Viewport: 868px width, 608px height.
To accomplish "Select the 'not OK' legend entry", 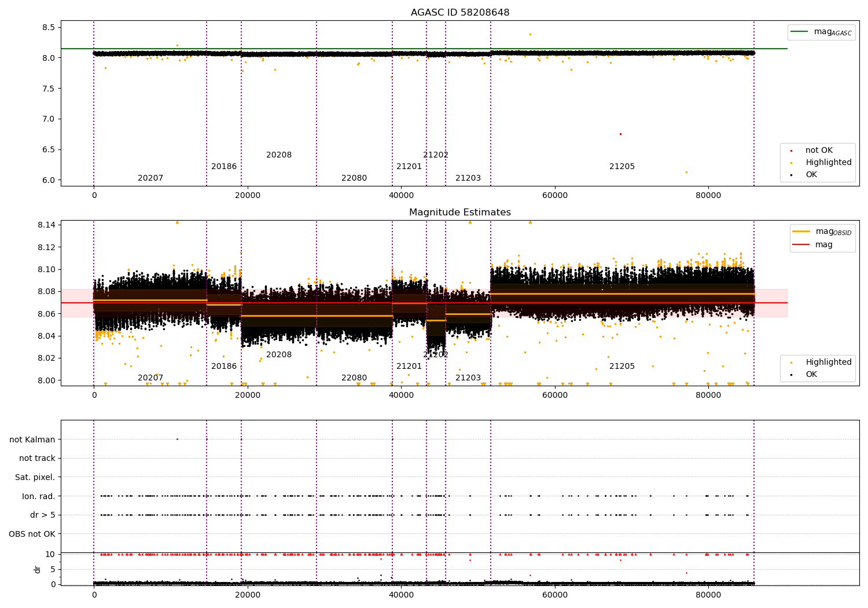I will pos(819,151).
